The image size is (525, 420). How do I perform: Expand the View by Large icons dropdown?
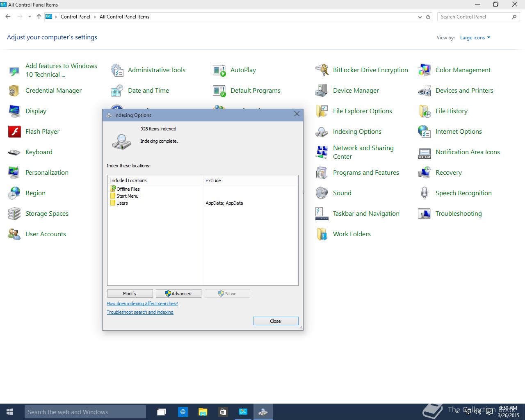point(475,38)
